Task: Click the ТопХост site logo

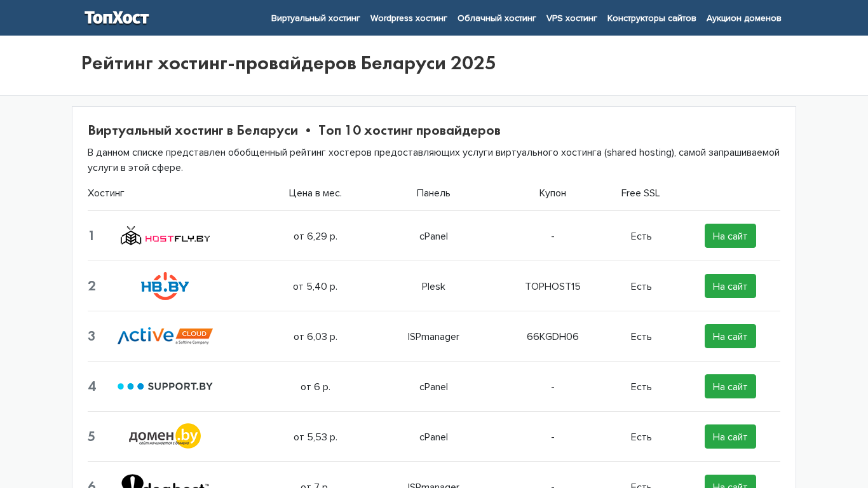Action: click(x=117, y=18)
